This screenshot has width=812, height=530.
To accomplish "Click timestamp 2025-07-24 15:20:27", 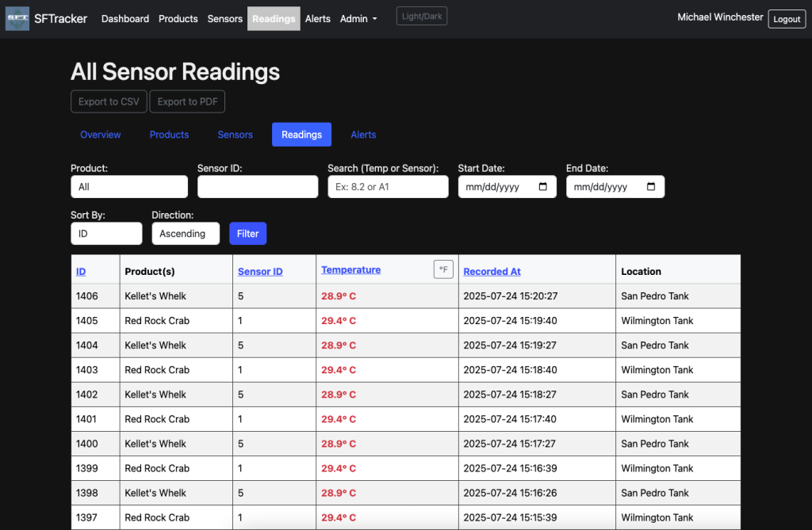I will [x=510, y=296].
